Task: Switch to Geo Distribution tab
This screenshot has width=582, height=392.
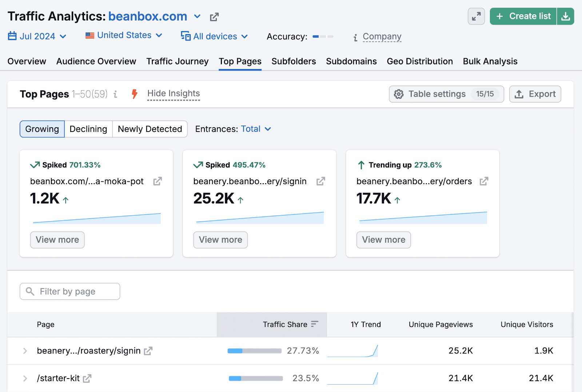Action: coord(420,61)
